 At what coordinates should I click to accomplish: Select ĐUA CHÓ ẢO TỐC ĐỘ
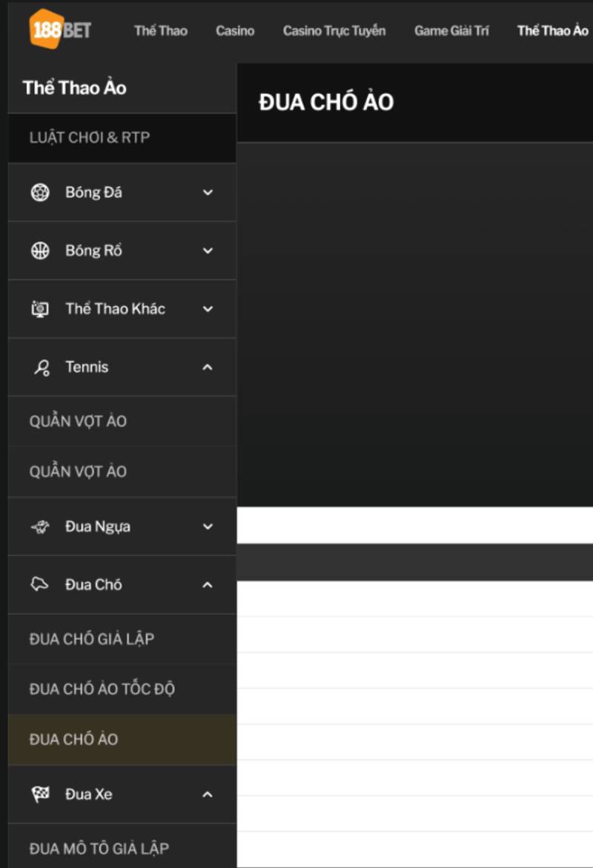(102, 689)
